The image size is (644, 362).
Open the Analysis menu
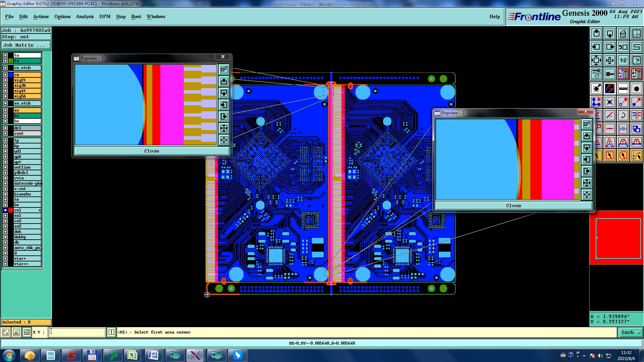[x=85, y=16]
